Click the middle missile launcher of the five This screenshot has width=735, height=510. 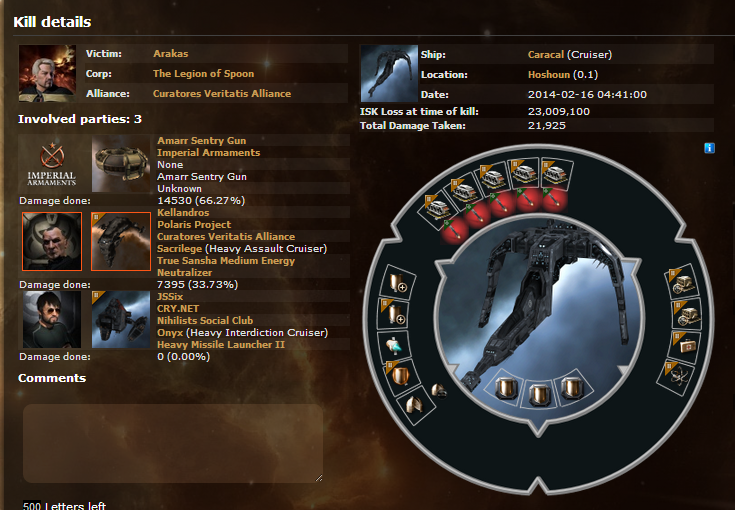point(492,178)
